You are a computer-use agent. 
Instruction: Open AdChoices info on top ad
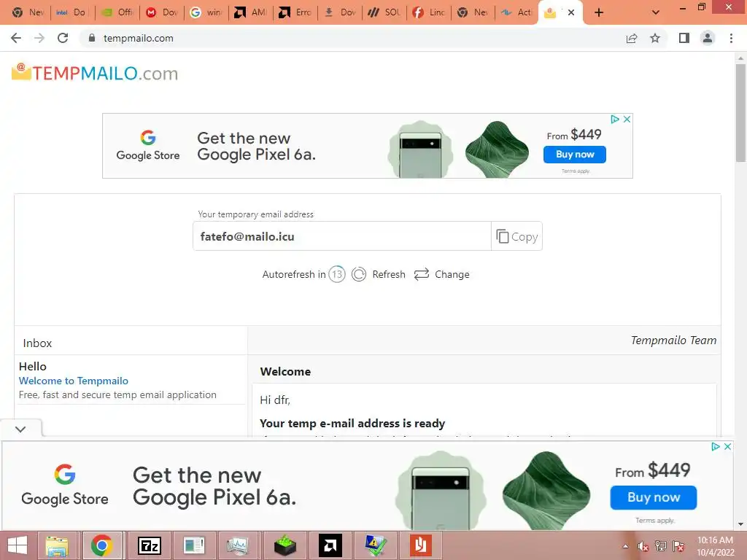[x=615, y=119]
